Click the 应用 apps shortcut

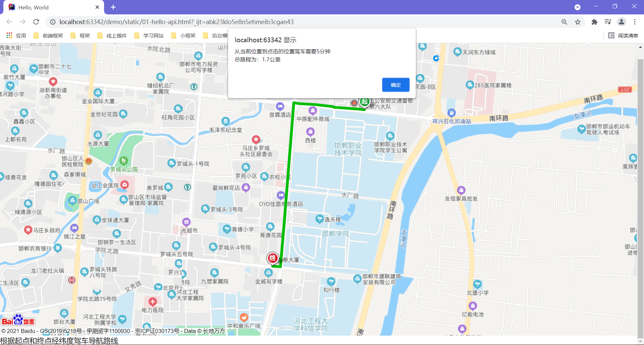click(x=16, y=35)
